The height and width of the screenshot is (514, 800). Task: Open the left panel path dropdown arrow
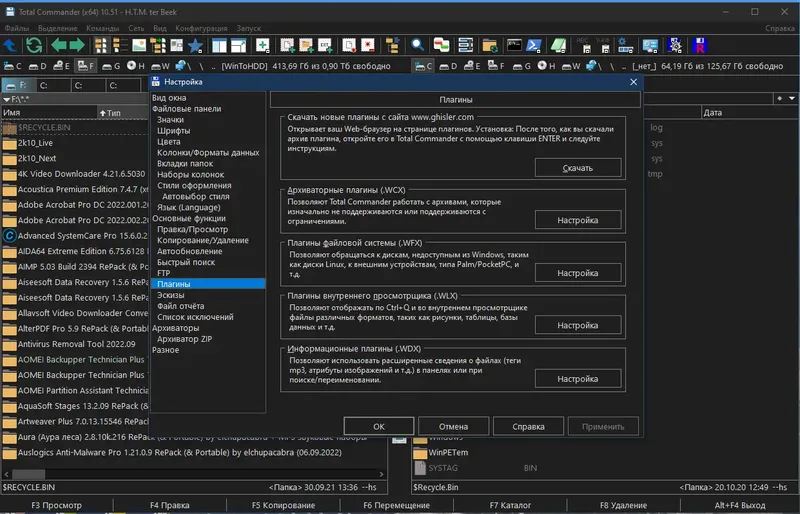click(8, 99)
